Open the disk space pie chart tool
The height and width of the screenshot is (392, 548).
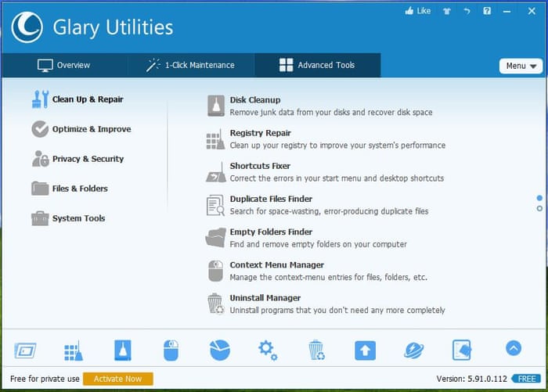click(x=220, y=350)
